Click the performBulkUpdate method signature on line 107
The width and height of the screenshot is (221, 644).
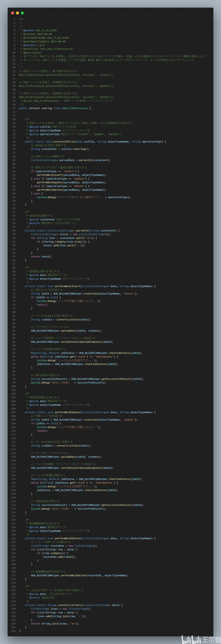click(90, 412)
